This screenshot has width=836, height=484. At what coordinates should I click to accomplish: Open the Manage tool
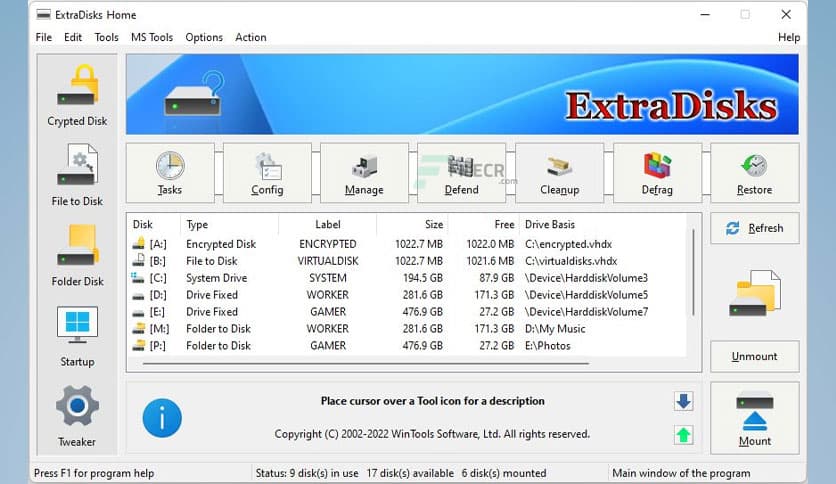364,173
